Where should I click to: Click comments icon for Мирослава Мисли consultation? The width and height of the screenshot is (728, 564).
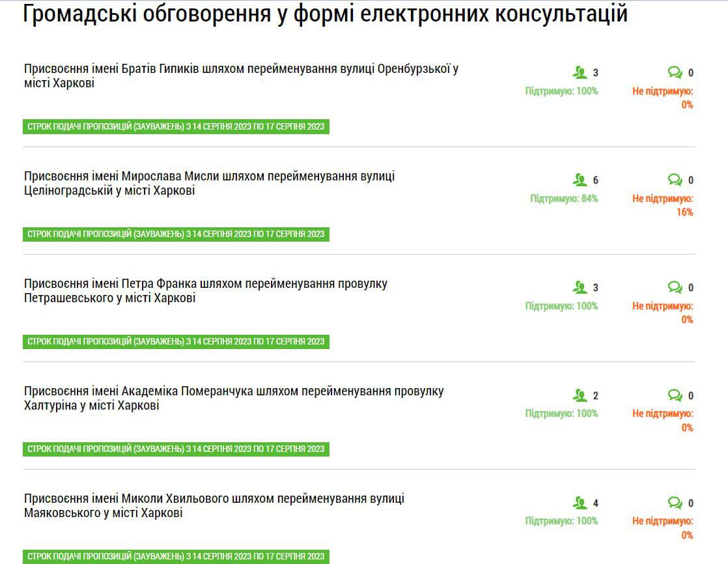pyautogui.click(x=675, y=180)
